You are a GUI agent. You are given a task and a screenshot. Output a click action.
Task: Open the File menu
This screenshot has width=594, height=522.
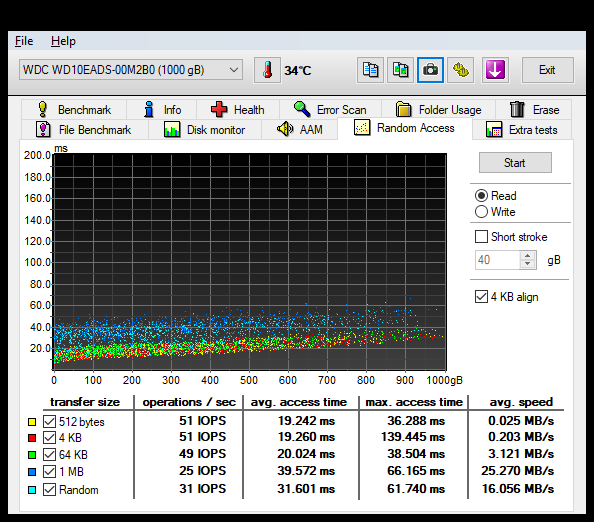(x=24, y=41)
